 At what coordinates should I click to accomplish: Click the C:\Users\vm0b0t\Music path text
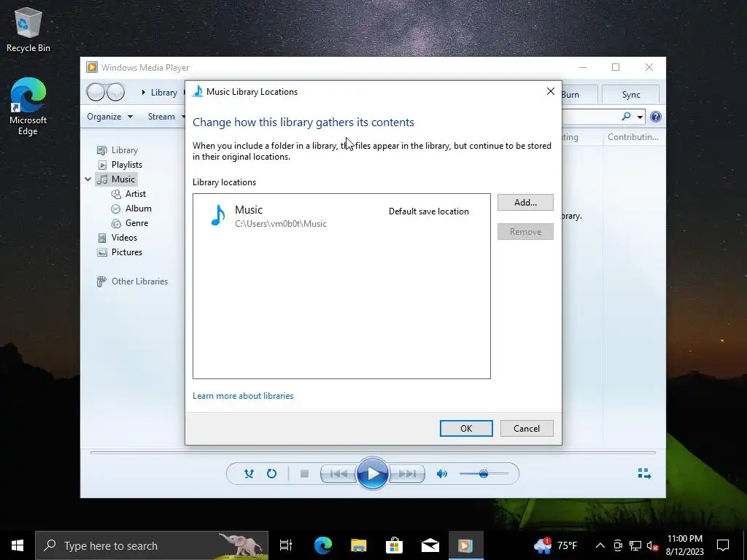[x=281, y=223]
